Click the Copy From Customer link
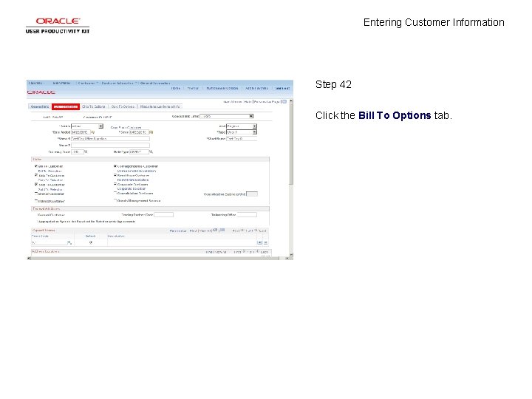Image resolution: width=532 pixels, height=399 pixels. pyautogui.click(x=126, y=128)
